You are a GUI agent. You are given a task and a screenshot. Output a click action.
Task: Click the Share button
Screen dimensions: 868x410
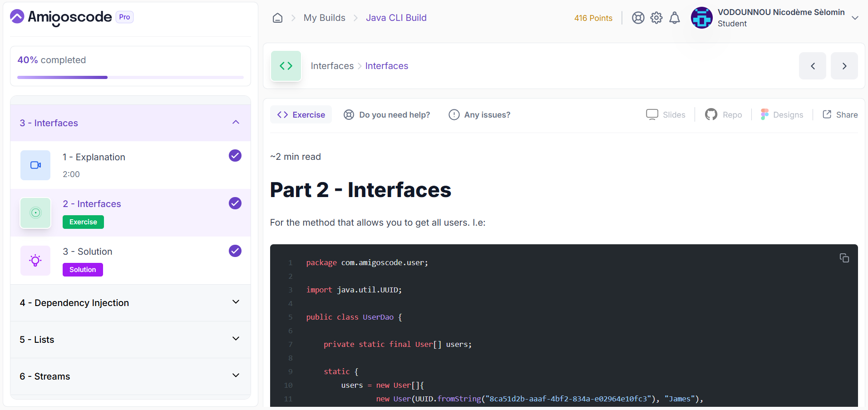point(839,114)
